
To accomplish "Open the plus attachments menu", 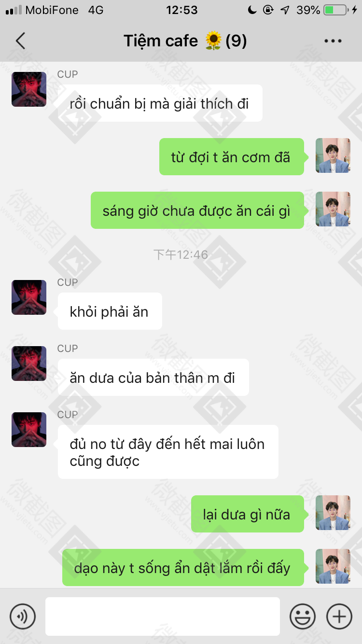I will click(x=339, y=616).
